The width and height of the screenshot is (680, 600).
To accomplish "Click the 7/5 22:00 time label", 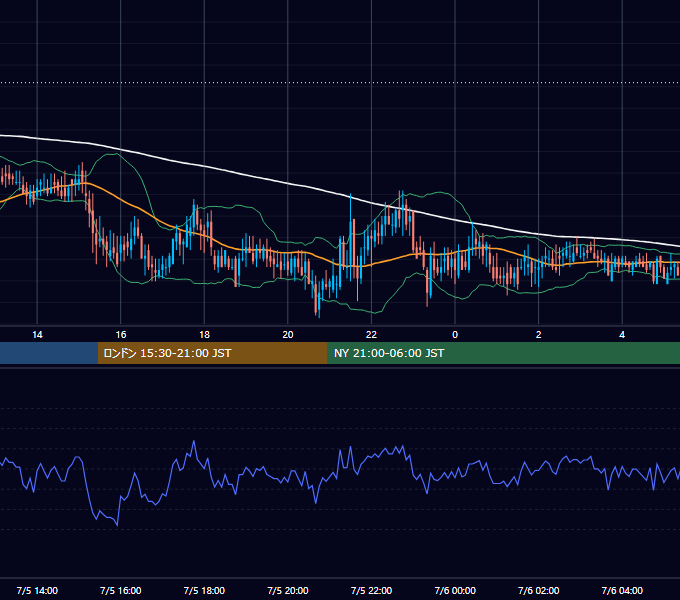I will click(x=371, y=590).
